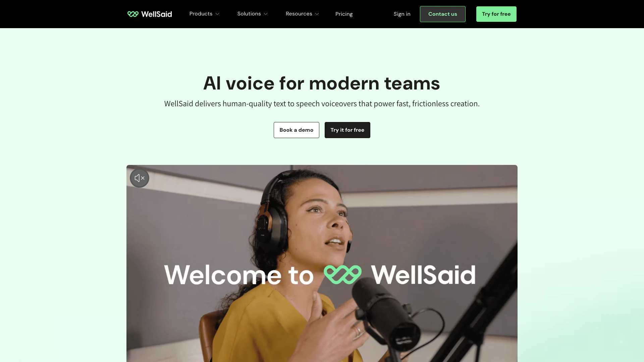Expand the chevron next to Solutions
Screen dimensions: 644x362
coord(266,14)
